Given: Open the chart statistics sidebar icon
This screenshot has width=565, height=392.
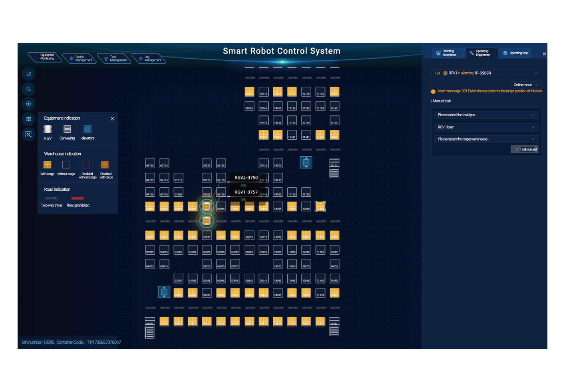Looking at the screenshot, I should point(28,74).
